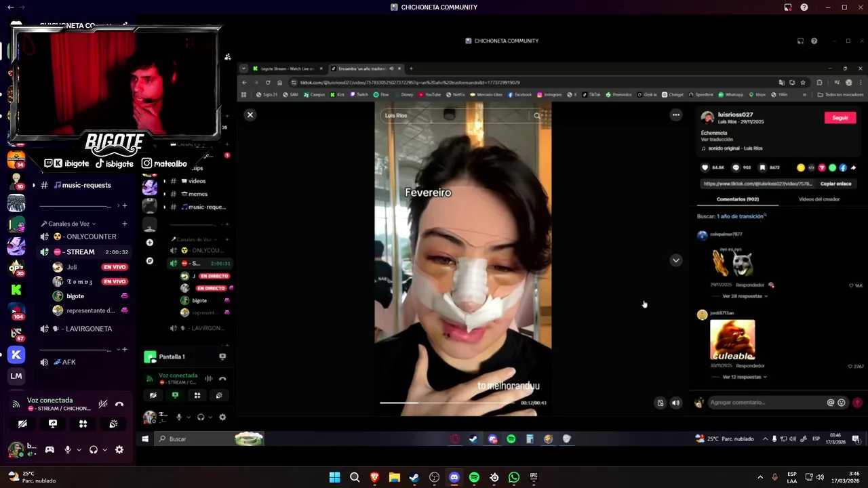Image resolution: width=868 pixels, height=488 pixels.
Task: Open the TikTok video more-options menu
Action: click(x=675, y=115)
